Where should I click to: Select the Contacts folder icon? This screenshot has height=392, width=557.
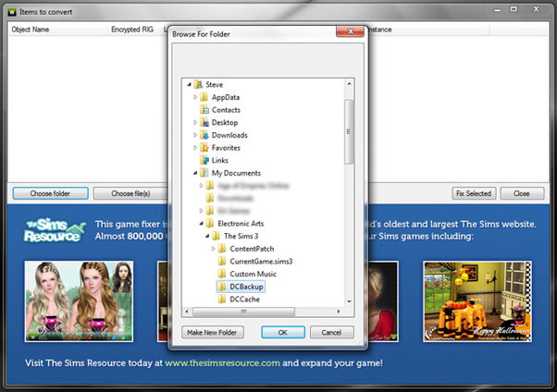(204, 110)
